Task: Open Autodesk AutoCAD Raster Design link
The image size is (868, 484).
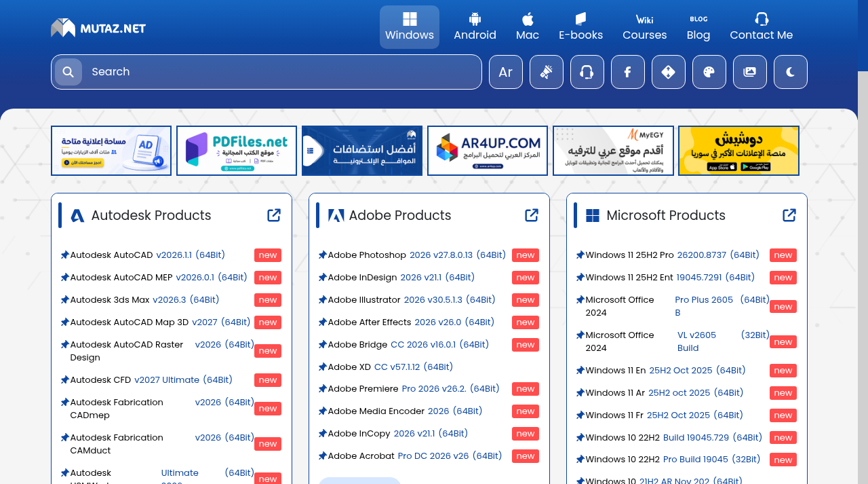Action: pyautogui.click(x=162, y=351)
